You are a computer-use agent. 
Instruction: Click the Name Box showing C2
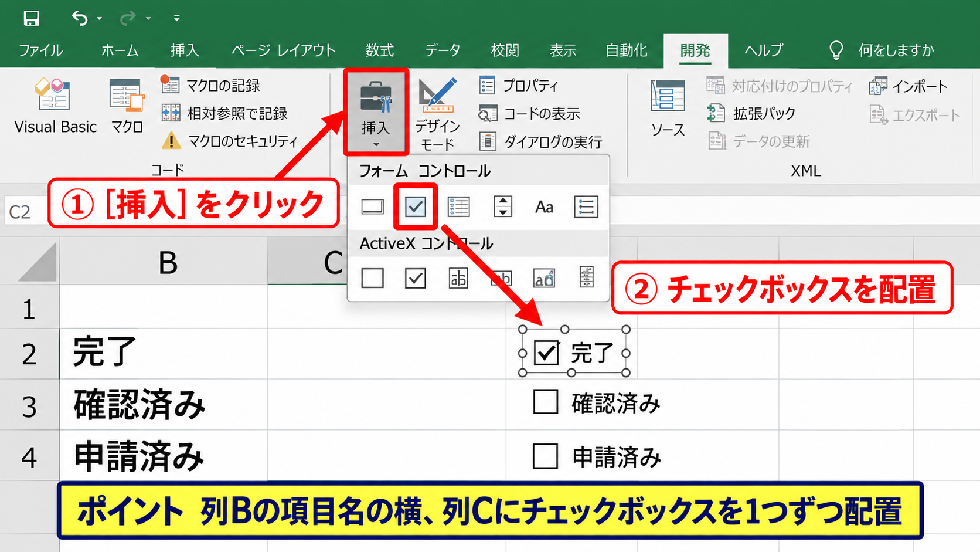click(x=25, y=212)
